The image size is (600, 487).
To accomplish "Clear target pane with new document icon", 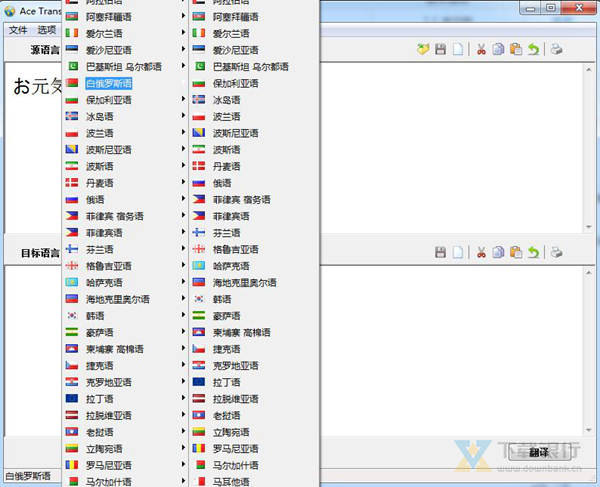I will (458, 252).
